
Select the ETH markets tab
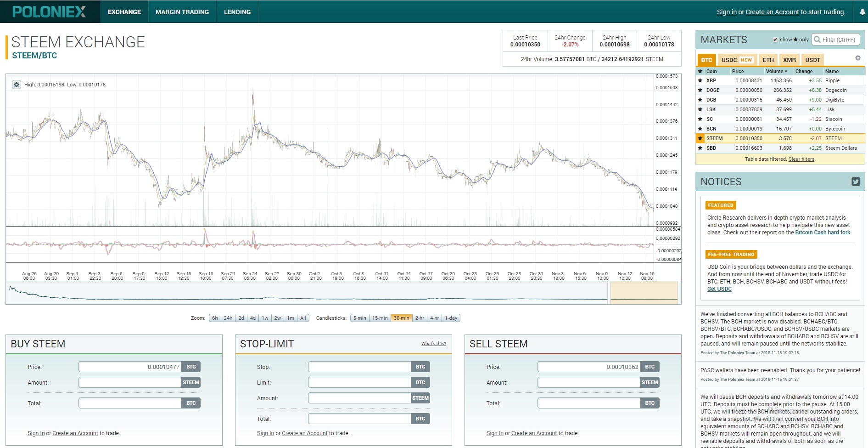tap(768, 60)
